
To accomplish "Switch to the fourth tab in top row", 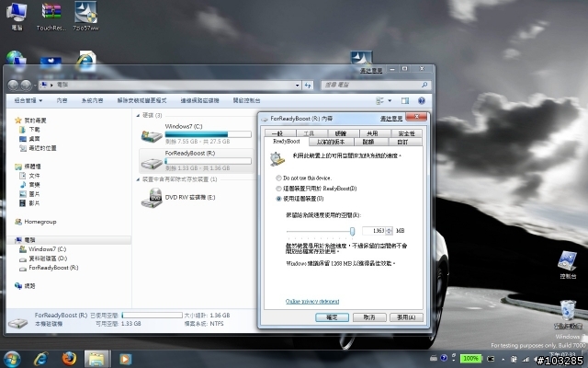I will [x=372, y=133].
